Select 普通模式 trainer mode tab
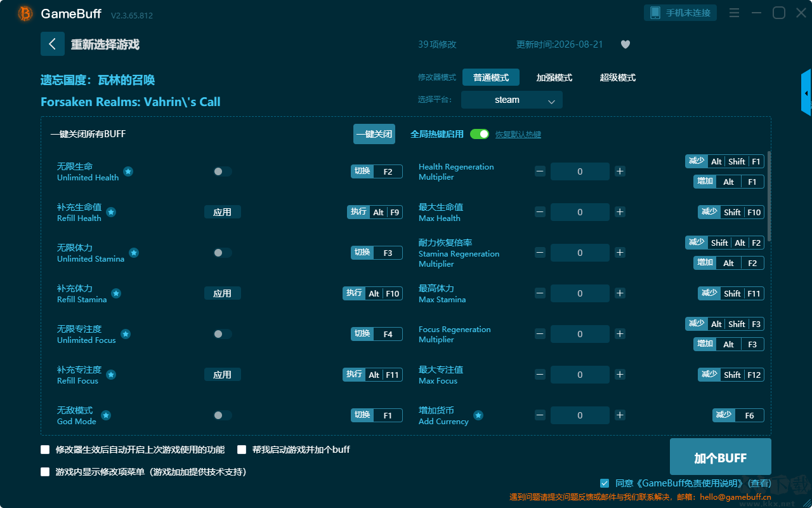Screen dimensions: 812x508 491,77
